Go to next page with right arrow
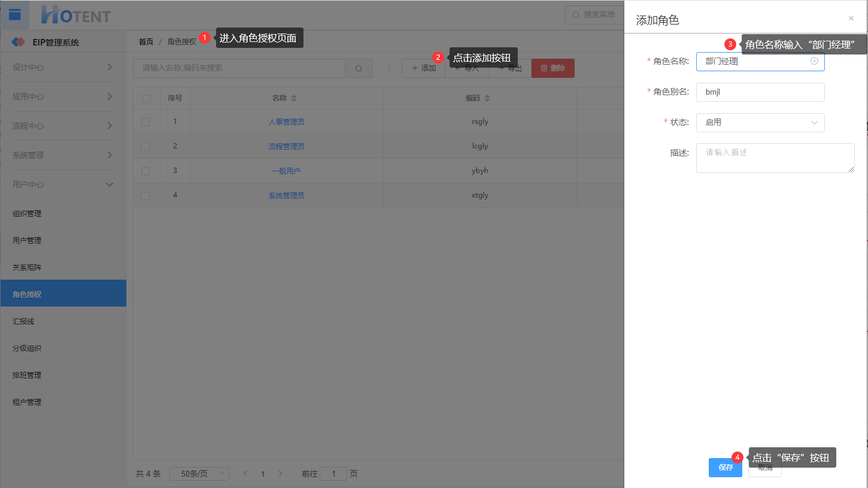This screenshot has width=868, height=488. click(281, 474)
